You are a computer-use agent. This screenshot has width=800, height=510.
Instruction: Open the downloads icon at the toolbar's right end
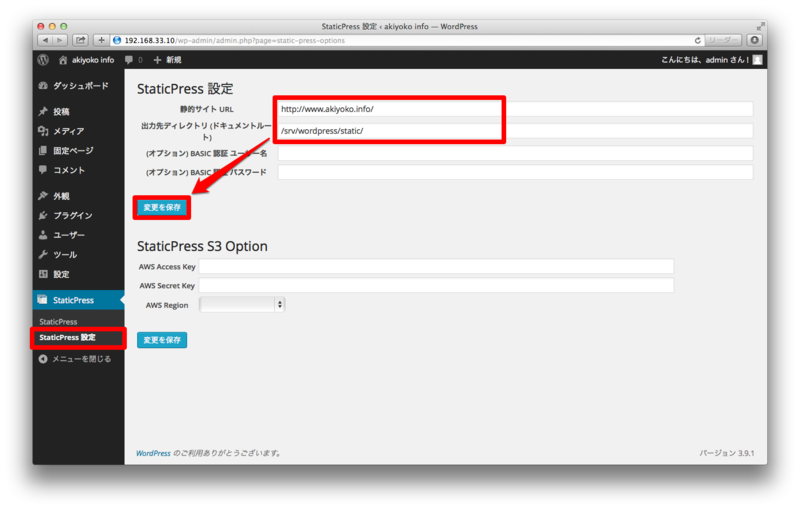755,40
